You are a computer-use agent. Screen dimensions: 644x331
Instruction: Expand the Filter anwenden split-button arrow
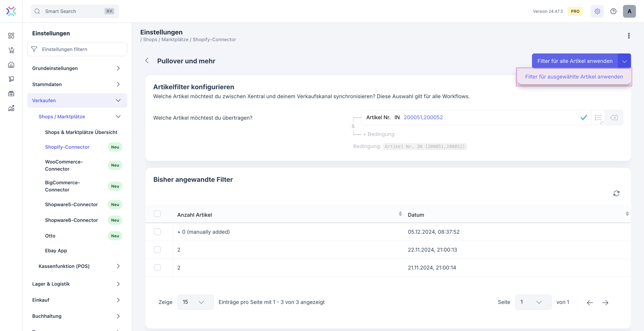pos(624,61)
